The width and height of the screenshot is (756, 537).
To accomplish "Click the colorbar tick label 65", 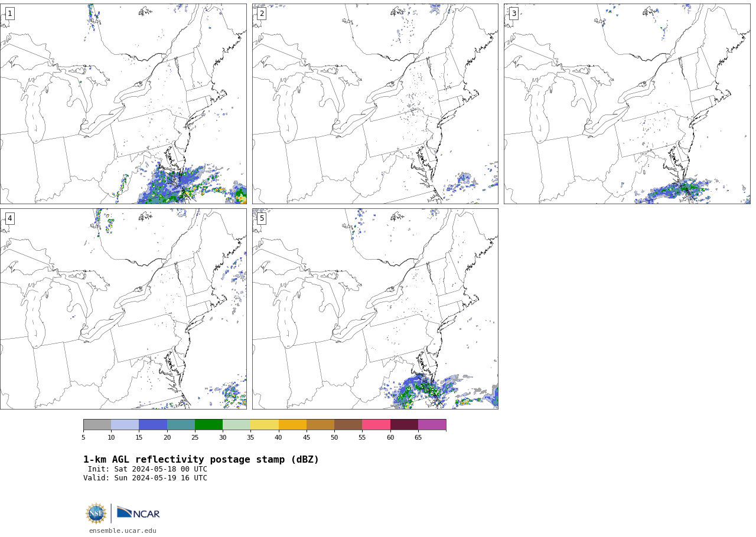I will click(418, 437).
